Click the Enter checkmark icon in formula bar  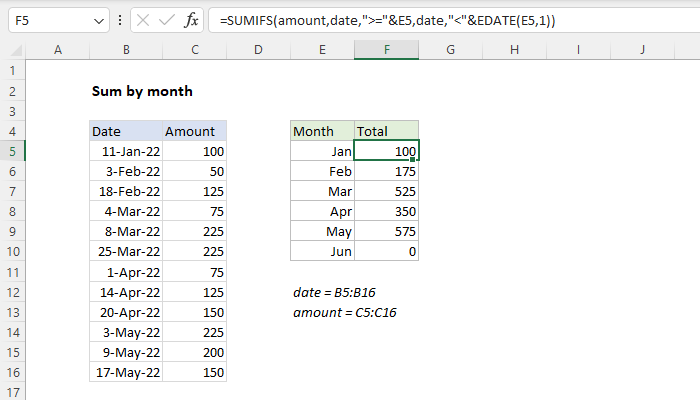(167, 20)
